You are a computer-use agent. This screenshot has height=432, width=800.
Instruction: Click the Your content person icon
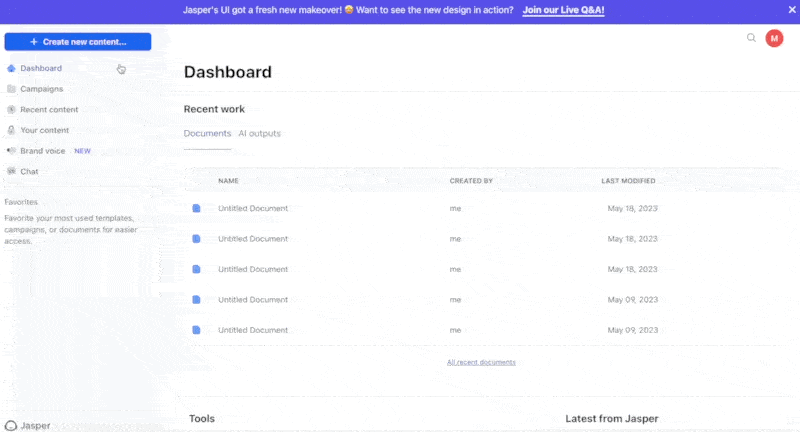tap(11, 130)
